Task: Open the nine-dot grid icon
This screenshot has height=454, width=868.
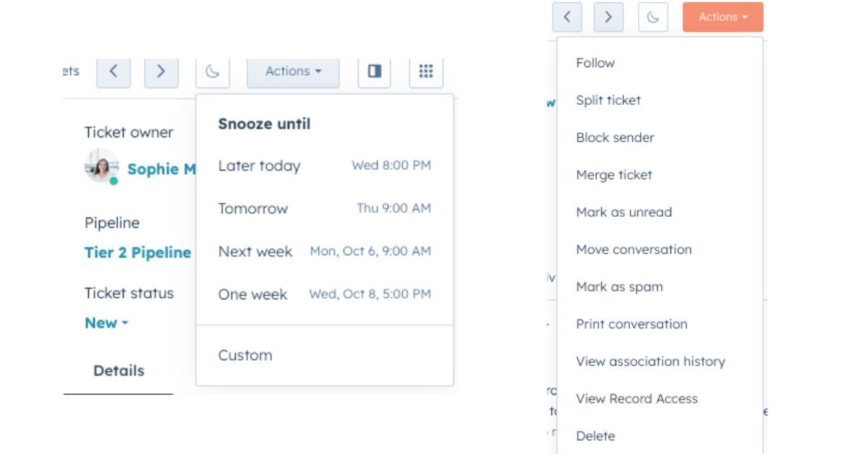Action: (426, 71)
